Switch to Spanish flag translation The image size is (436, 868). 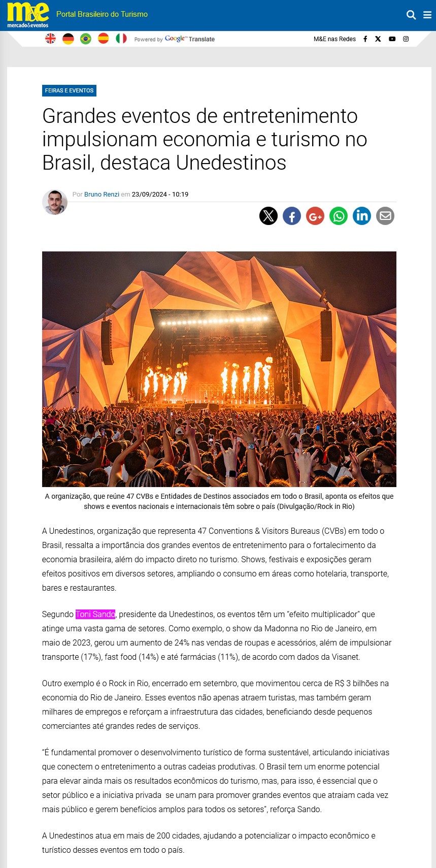pos(104,39)
